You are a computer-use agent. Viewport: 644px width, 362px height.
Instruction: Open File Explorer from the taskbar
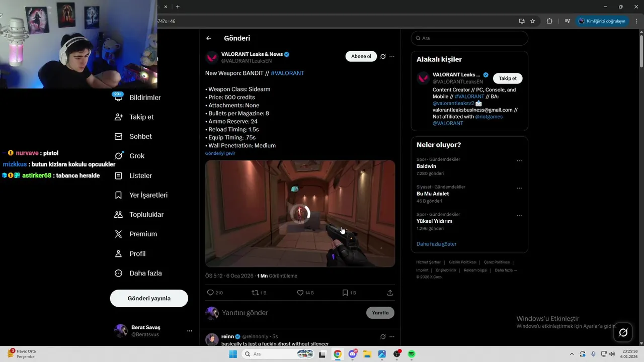click(367, 354)
